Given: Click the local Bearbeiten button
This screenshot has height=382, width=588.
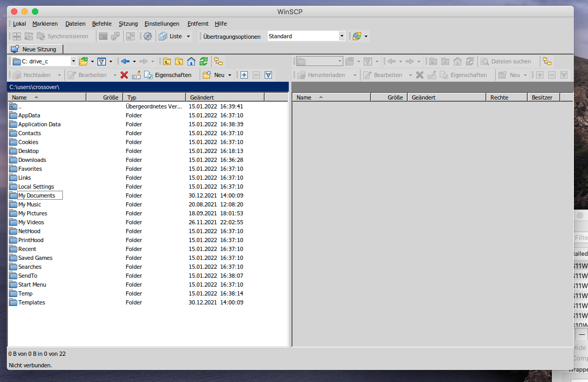Looking at the screenshot, I should point(88,75).
